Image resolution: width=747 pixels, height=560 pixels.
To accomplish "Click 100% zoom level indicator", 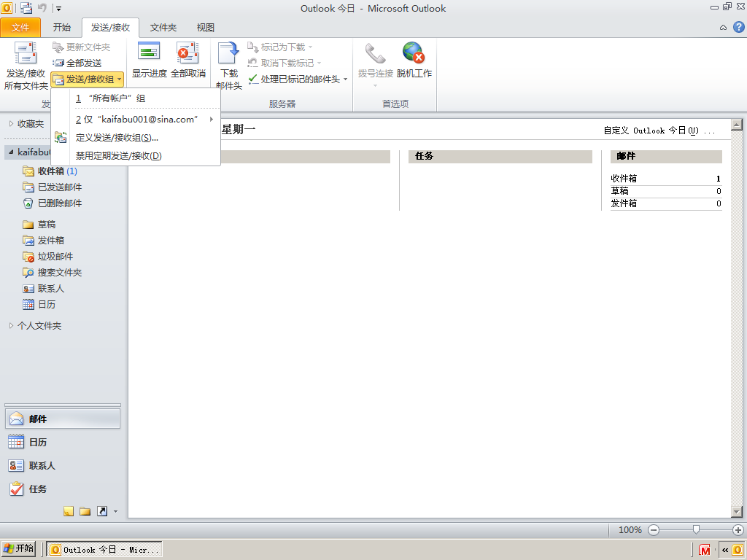I will click(x=630, y=530).
